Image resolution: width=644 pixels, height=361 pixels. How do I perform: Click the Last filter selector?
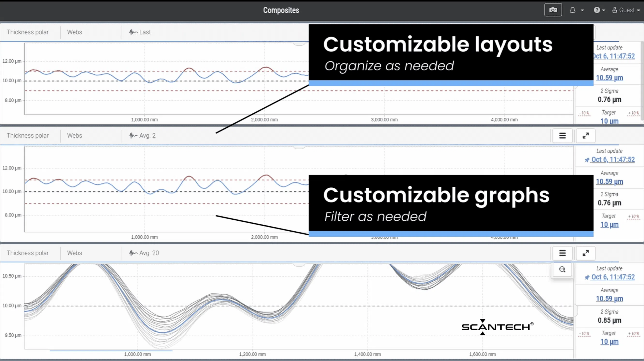coord(140,32)
